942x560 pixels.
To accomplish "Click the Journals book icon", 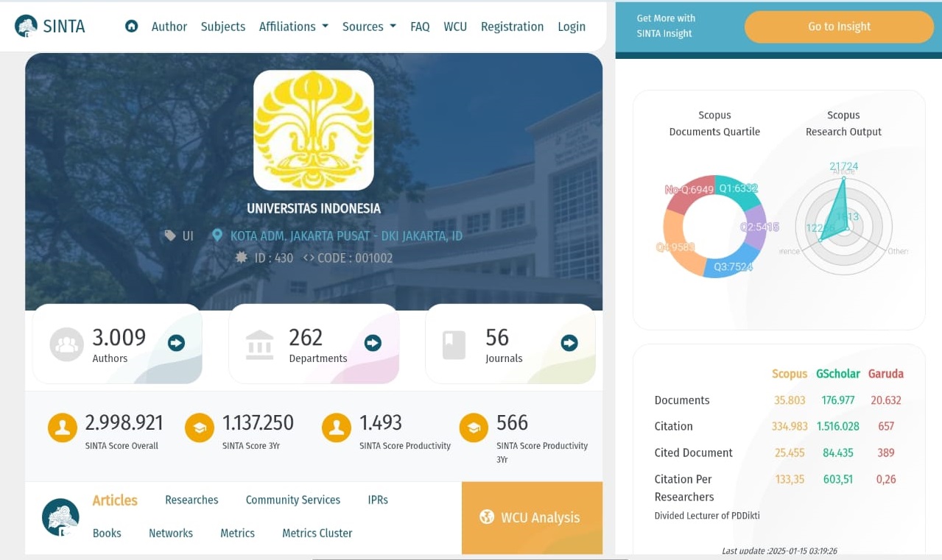I will tap(454, 344).
